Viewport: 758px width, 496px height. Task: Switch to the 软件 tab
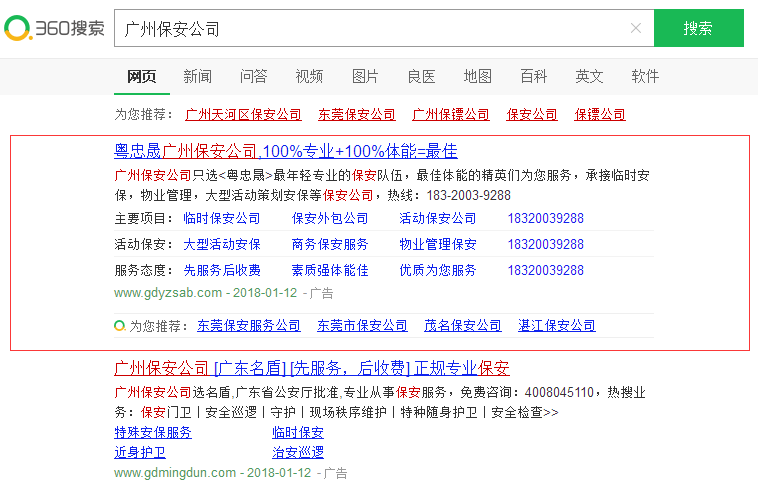pos(645,76)
